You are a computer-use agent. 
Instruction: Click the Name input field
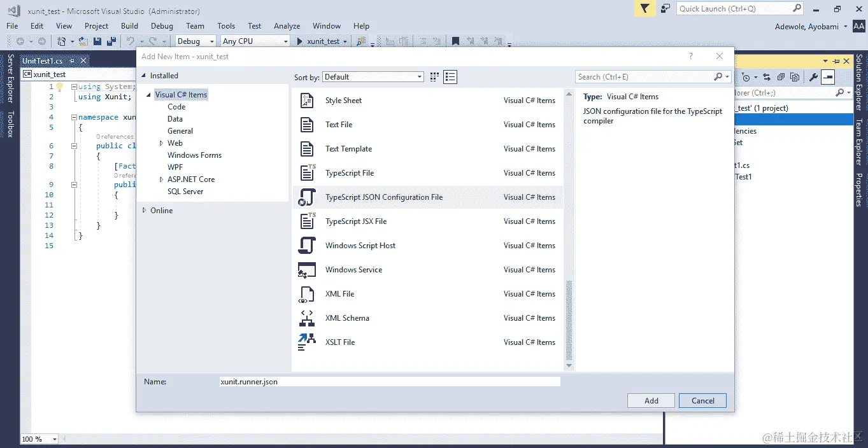(390, 382)
